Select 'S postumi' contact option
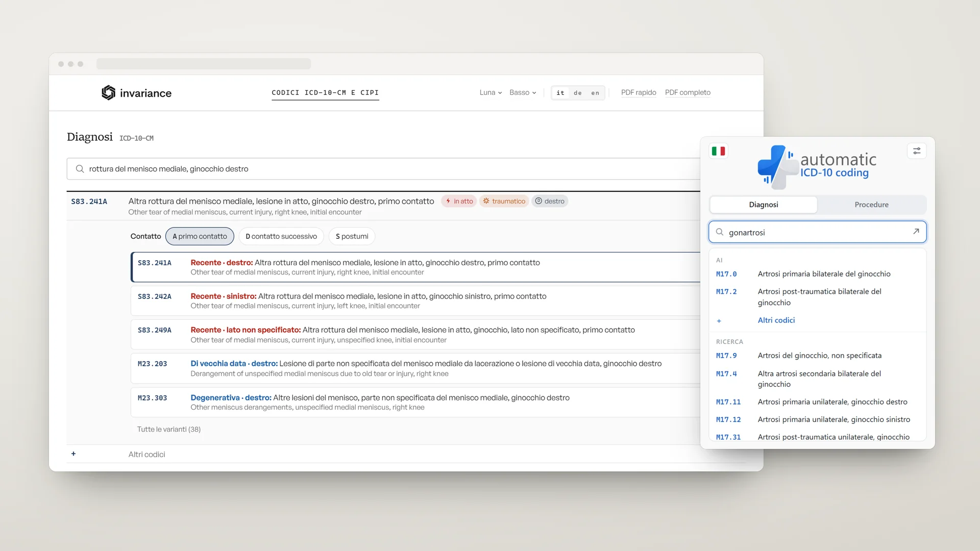Image resolution: width=980 pixels, height=551 pixels. tap(352, 236)
